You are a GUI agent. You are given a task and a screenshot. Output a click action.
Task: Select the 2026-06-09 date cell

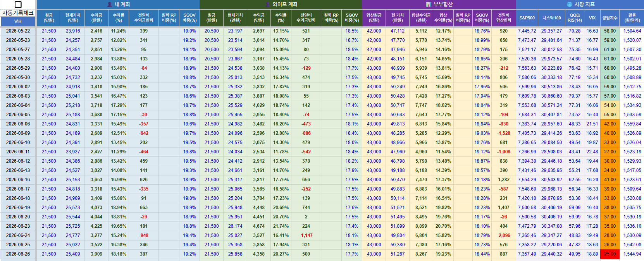pyautogui.click(x=18, y=133)
